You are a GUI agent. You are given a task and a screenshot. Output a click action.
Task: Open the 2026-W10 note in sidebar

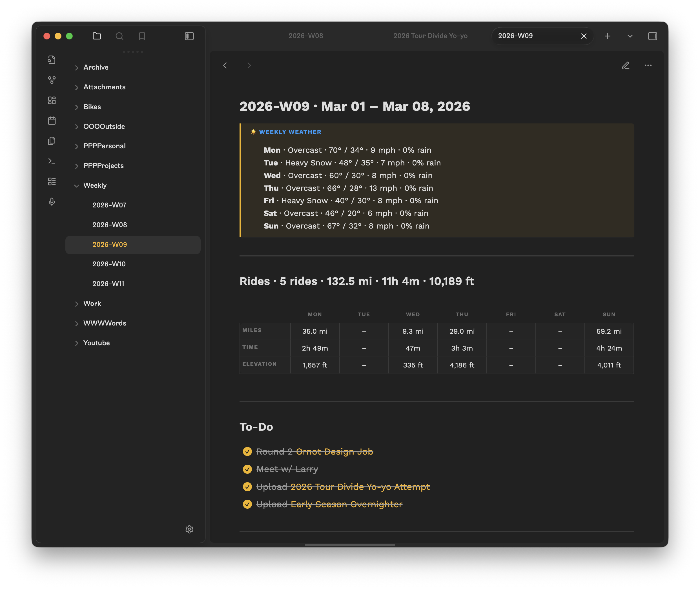109,264
